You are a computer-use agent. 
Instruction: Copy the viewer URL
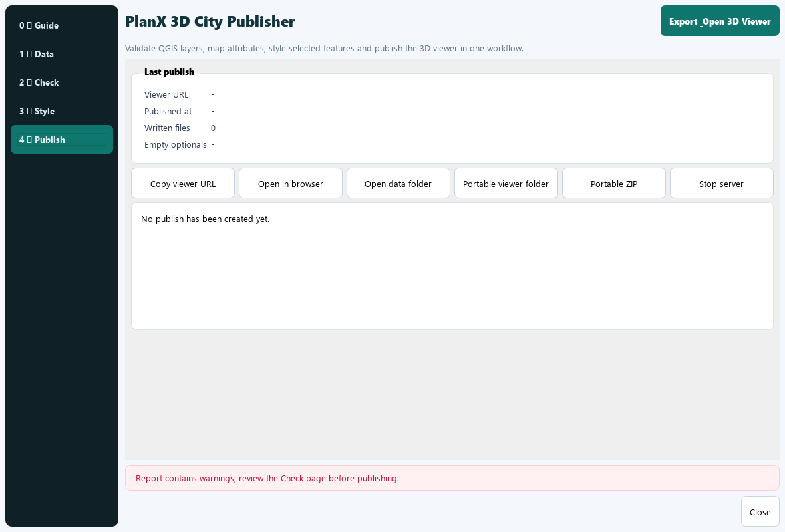tap(183, 184)
